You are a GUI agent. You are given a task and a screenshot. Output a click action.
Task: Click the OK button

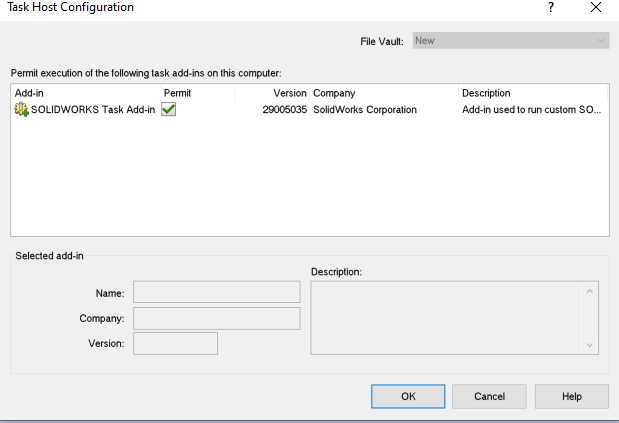coord(408,396)
